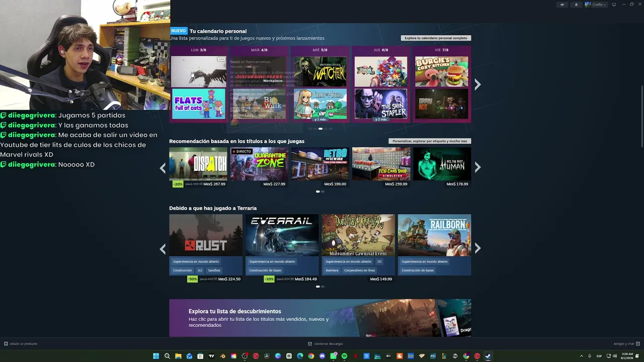Select VIE 7/8 calendar day header

point(442,50)
